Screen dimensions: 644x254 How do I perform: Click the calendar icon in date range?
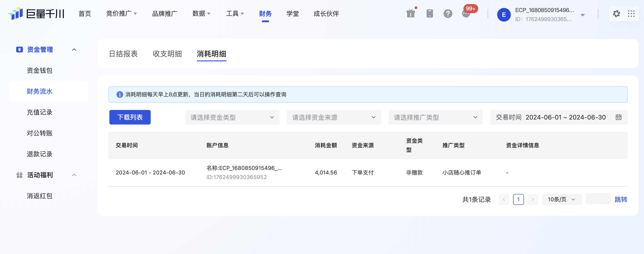(619, 117)
